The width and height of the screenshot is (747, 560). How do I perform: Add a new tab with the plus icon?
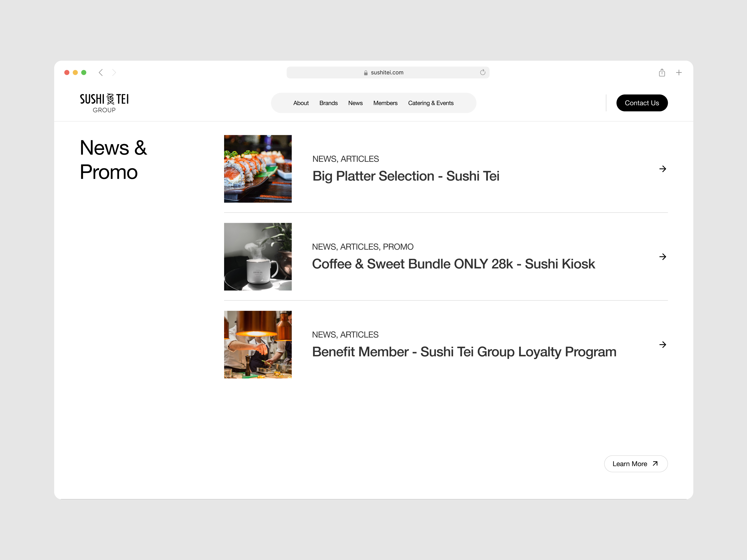(x=679, y=73)
